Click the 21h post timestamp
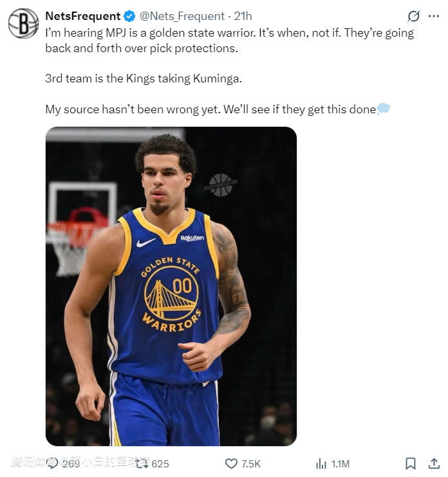Screen dimensions: 448x477 tap(243, 16)
